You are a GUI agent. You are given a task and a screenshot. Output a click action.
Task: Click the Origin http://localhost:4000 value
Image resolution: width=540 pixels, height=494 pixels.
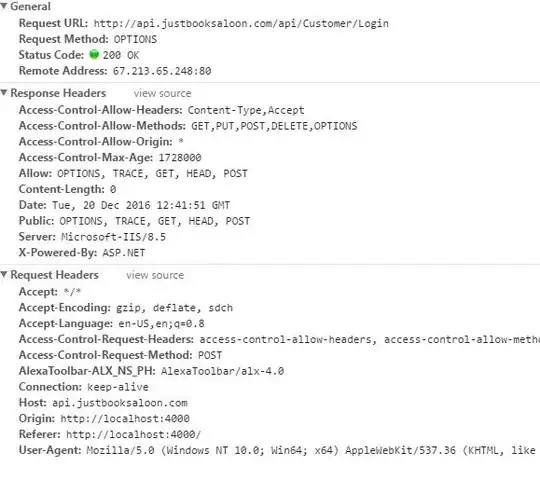pos(125,419)
